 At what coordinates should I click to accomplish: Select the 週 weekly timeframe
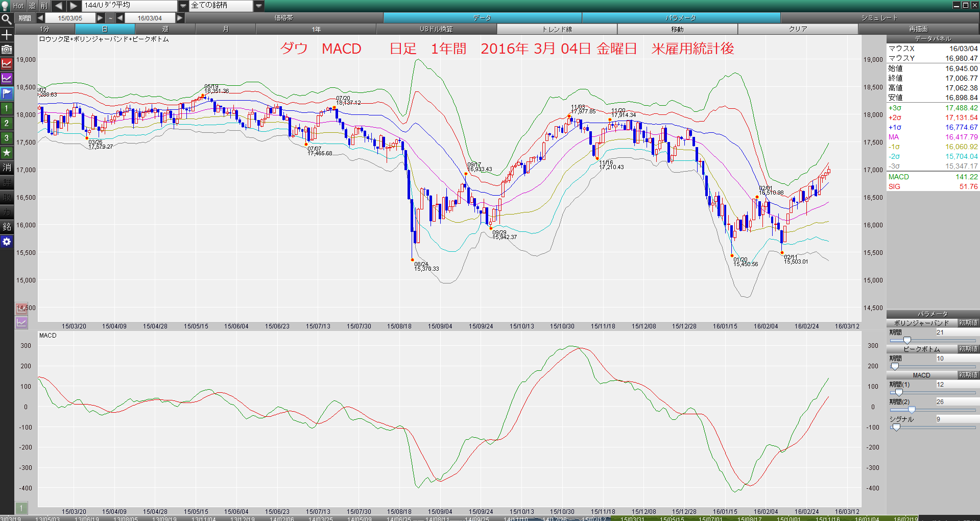click(165, 29)
